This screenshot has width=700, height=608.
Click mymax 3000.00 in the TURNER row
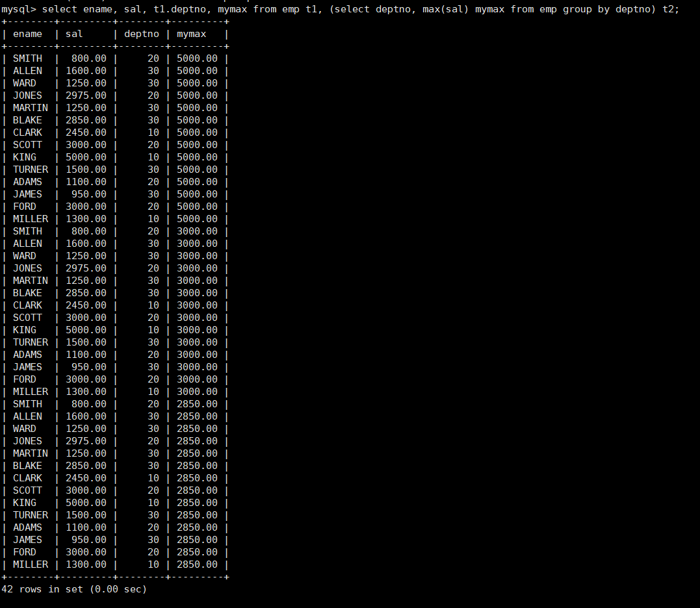pos(198,342)
